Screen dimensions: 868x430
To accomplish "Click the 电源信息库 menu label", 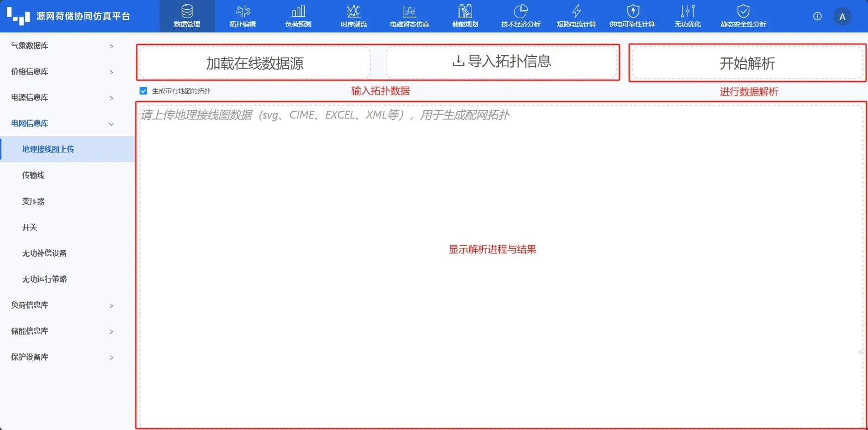I will coord(30,97).
